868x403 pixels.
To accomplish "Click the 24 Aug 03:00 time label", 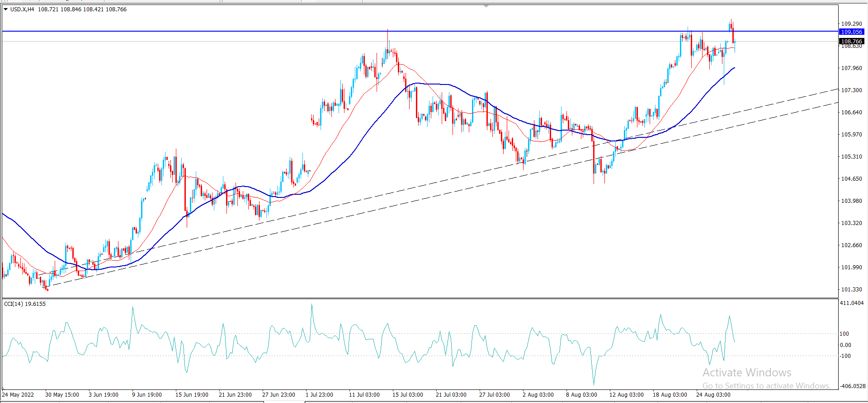I will (x=713, y=394).
